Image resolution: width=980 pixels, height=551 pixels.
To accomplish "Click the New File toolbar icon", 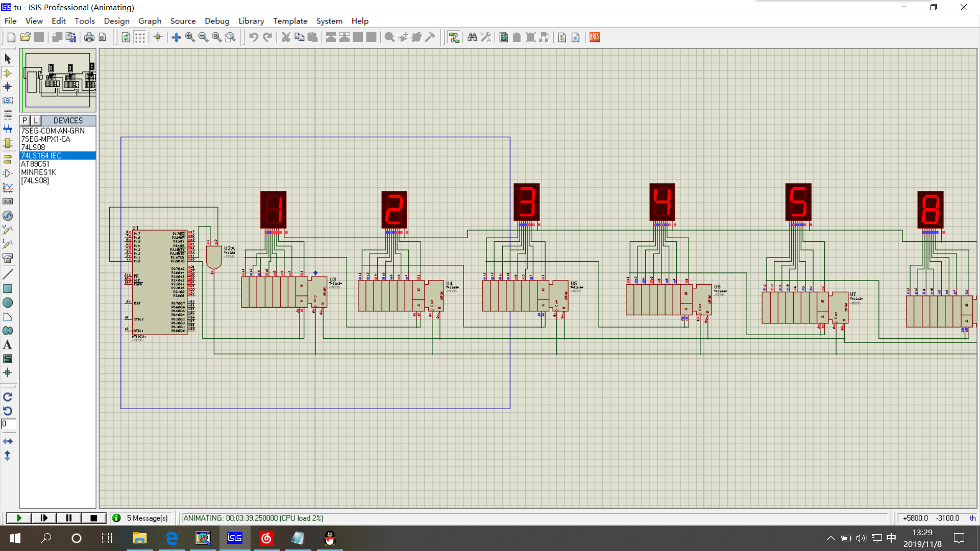I will point(11,37).
